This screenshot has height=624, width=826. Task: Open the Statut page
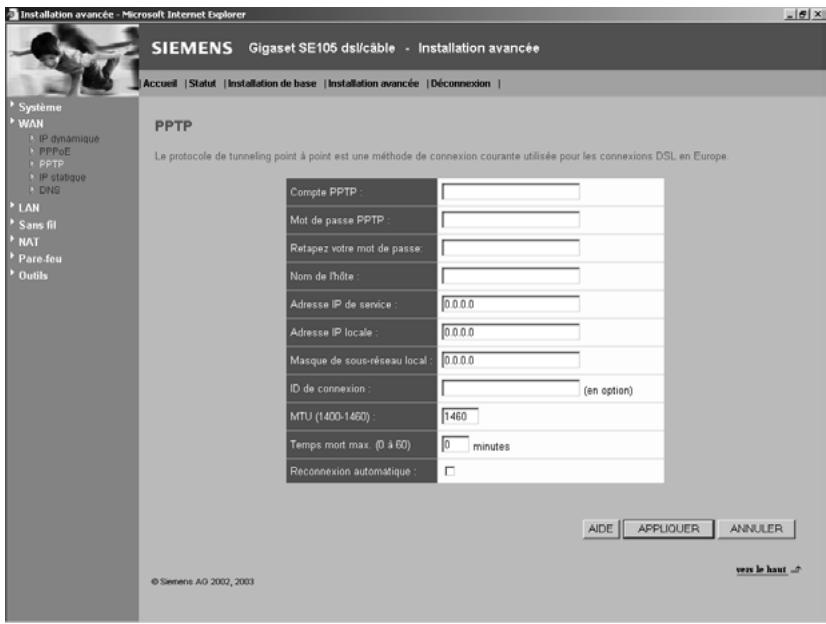click(x=202, y=84)
